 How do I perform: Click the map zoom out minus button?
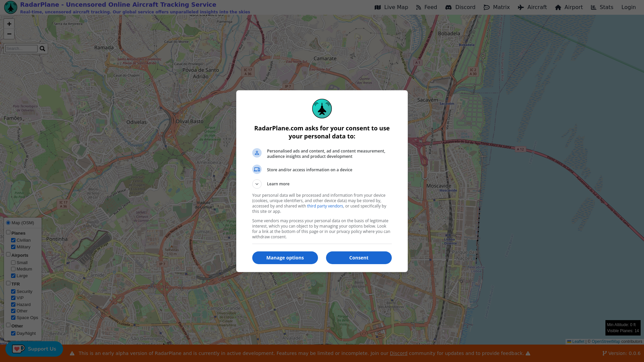click(x=9, y=34)
